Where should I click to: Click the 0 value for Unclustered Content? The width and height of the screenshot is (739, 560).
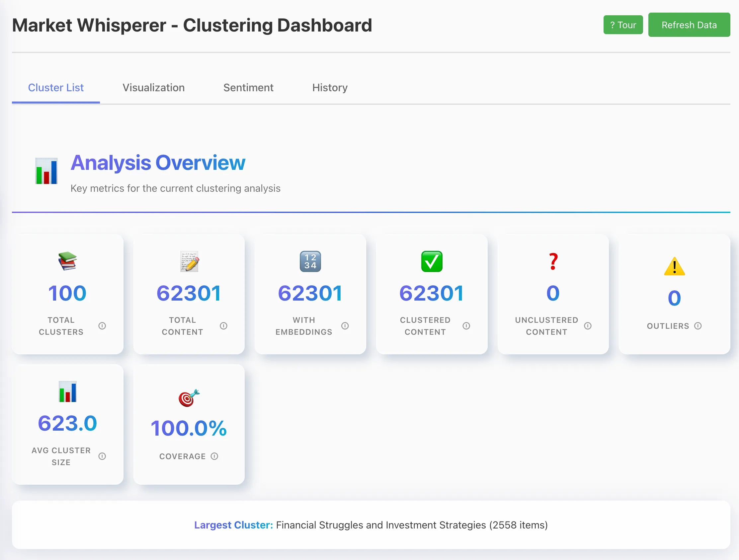coord(553,293)
